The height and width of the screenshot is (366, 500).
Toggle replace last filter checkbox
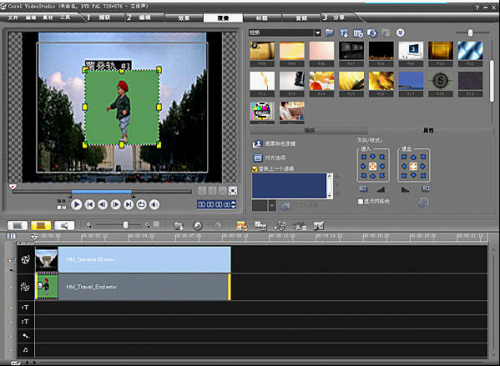click(x=255, y=169)
